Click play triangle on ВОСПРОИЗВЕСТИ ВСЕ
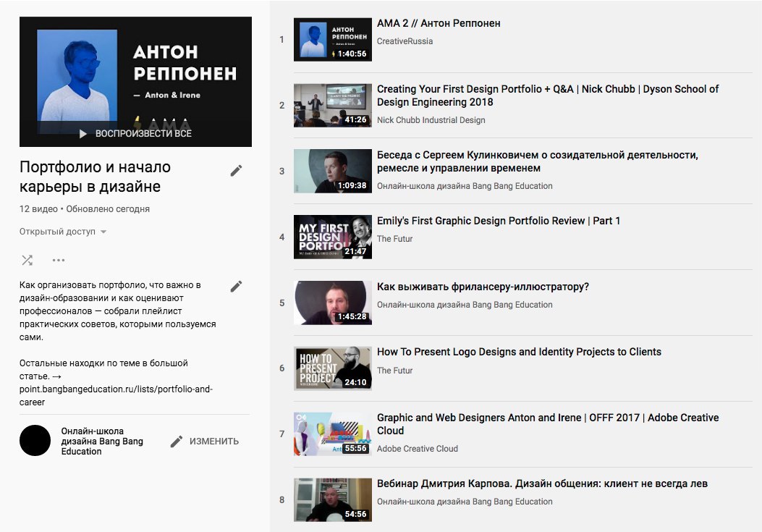The height and width of the screenshot is (532, 762). pos(83,134)
